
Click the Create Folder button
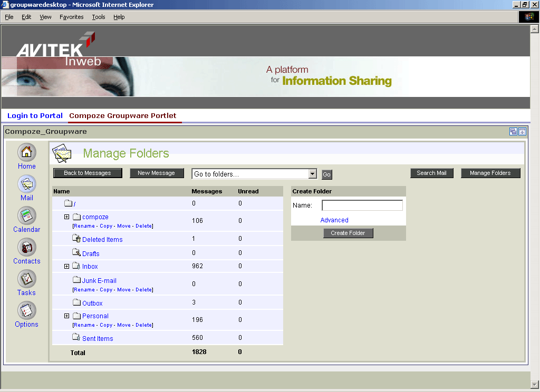point(348,233)
